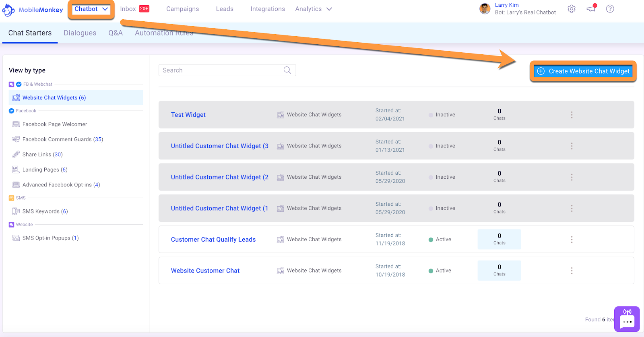Screen dimensions: 644x337
Task: Open Untitled Customer Chat Widget (2
Action: (x=220, y=177)
